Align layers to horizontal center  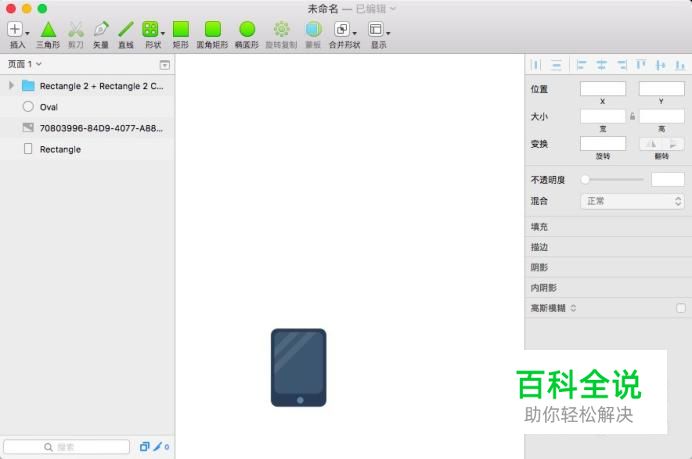[x=602, y=65]
